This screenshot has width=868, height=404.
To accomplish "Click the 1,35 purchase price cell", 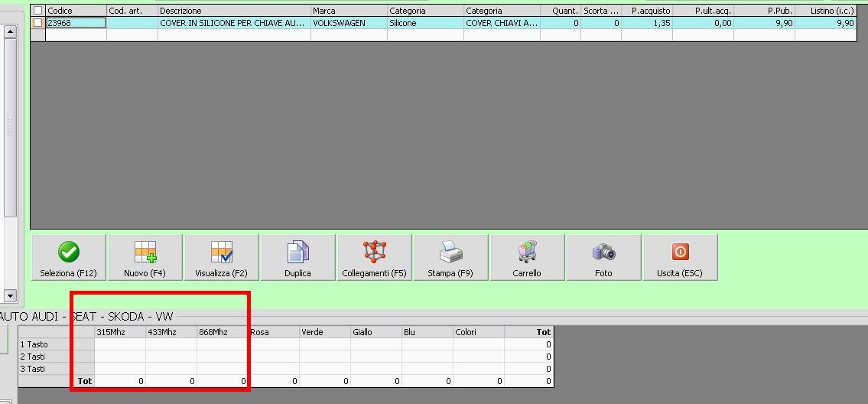I will pyautogui.click(x=646, y=23).
